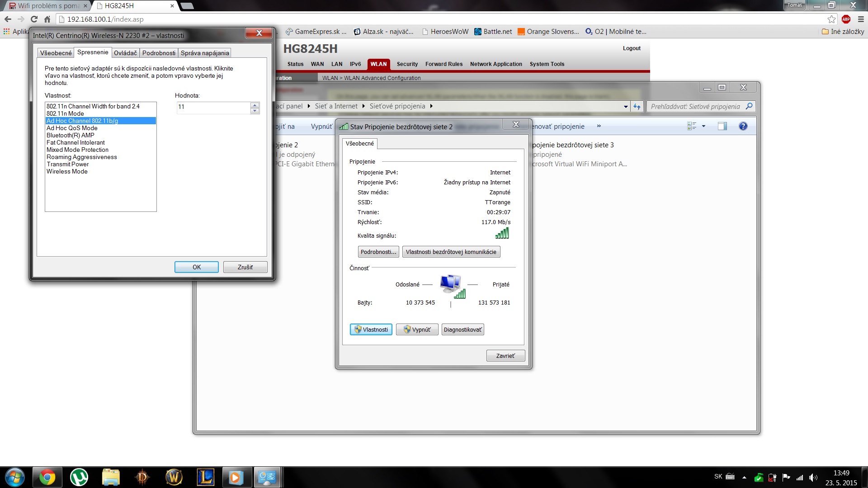Open the view options dropdown arrow

(703, 127)
